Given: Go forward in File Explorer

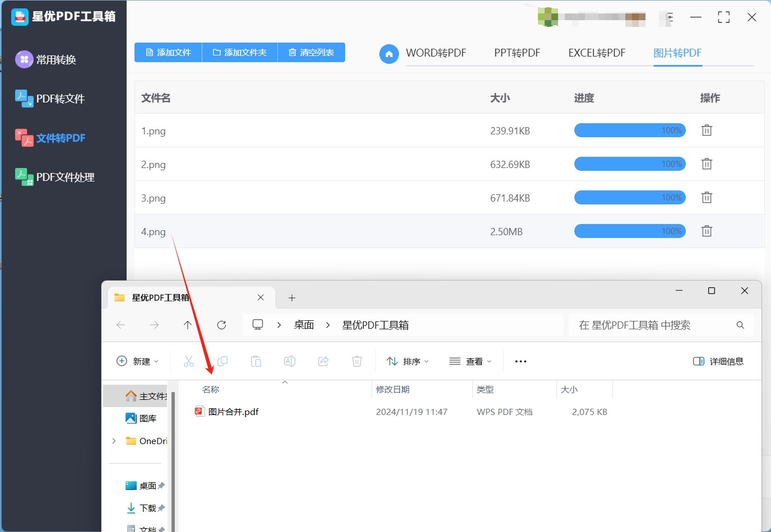Looking at the screenshot, I should (154, 325).
